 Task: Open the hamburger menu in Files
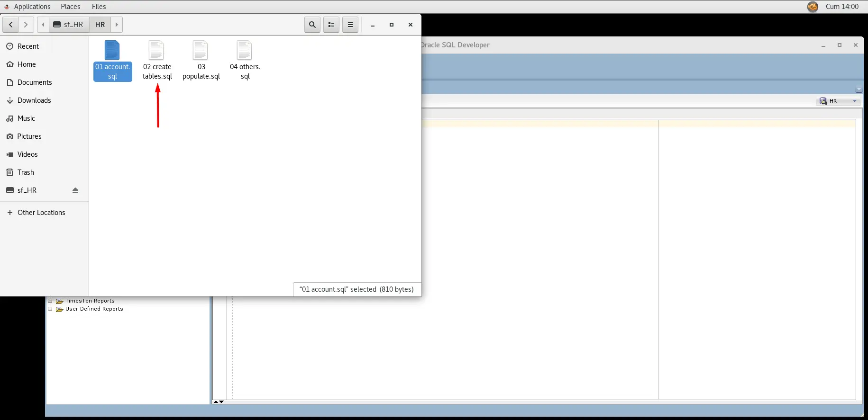350,25
